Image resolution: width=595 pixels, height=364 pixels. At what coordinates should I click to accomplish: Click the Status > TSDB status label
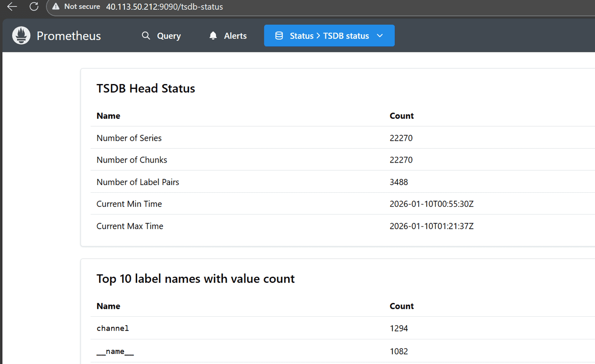(329, 36)
